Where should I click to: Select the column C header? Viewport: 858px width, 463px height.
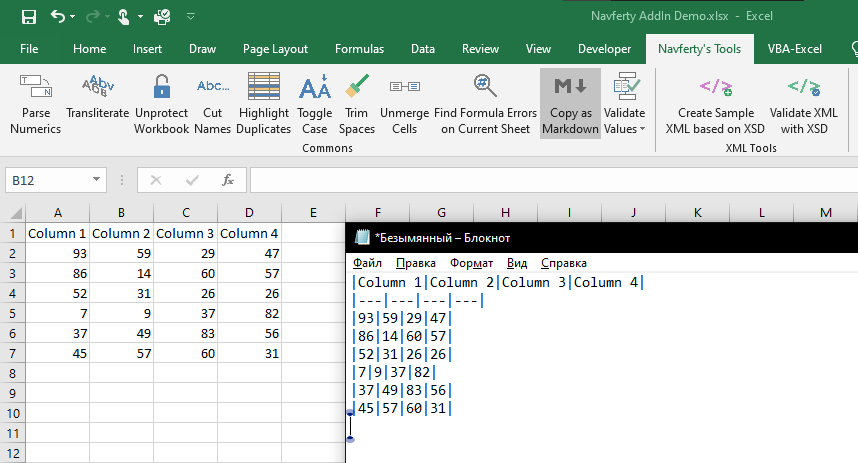pyautogui.click(x=185, y=212)
